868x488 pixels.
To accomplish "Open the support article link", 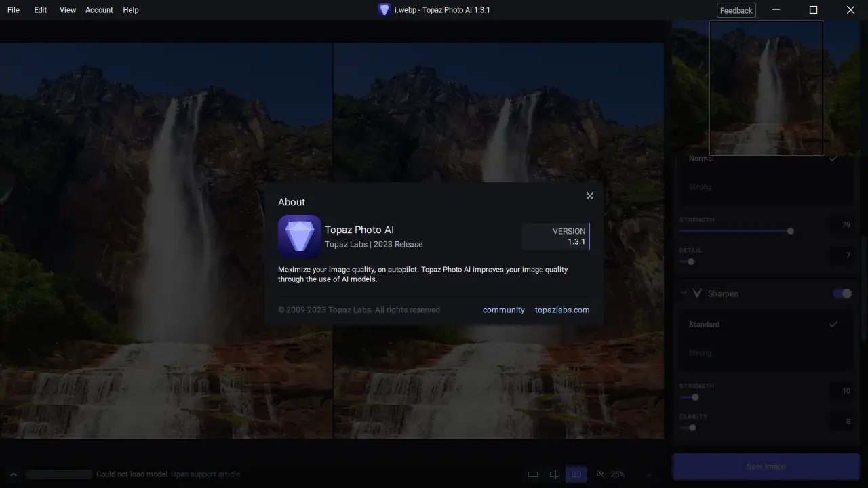I will 205,474.
